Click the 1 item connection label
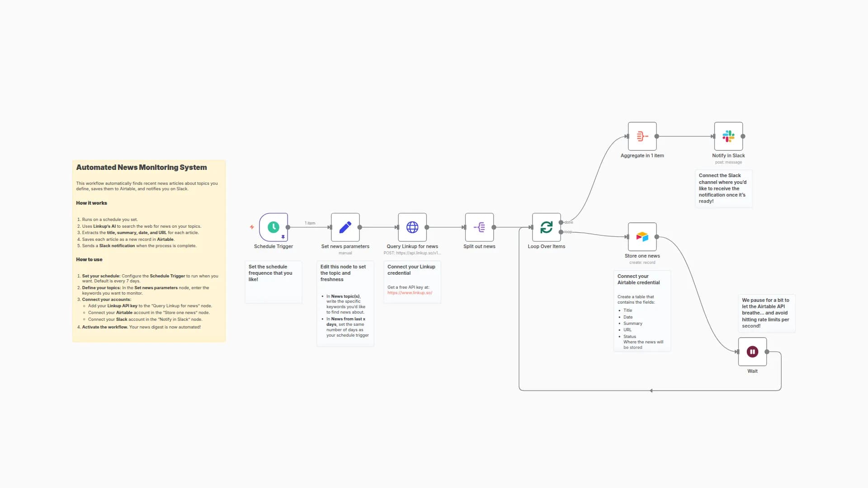 (309, 223)
